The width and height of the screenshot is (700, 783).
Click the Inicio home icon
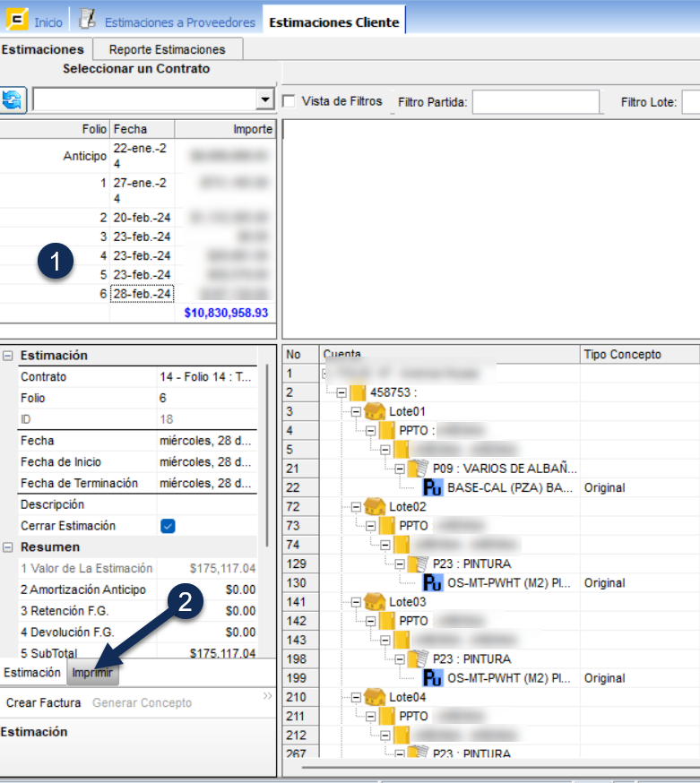(16, 19)
